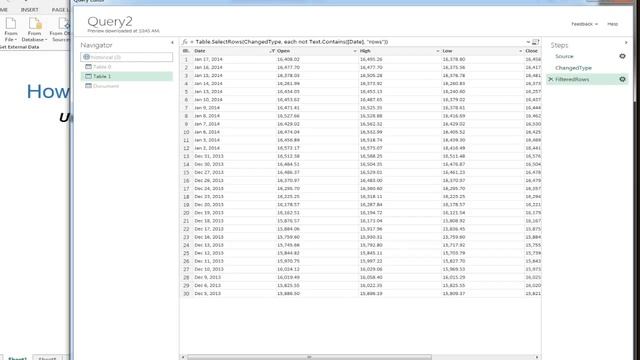
Task: Open the Date column filter dropdown
Action: [272, 51]
